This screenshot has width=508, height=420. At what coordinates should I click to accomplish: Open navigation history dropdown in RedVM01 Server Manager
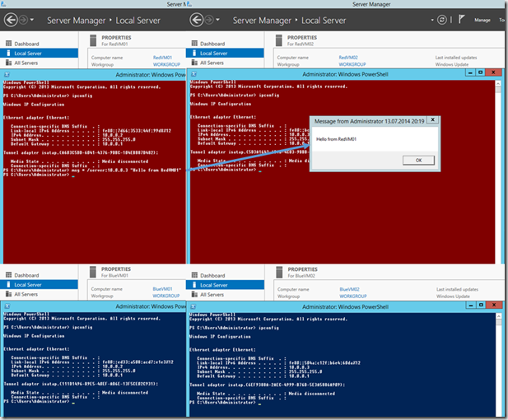pyautogui.click(x=32, y=20)
